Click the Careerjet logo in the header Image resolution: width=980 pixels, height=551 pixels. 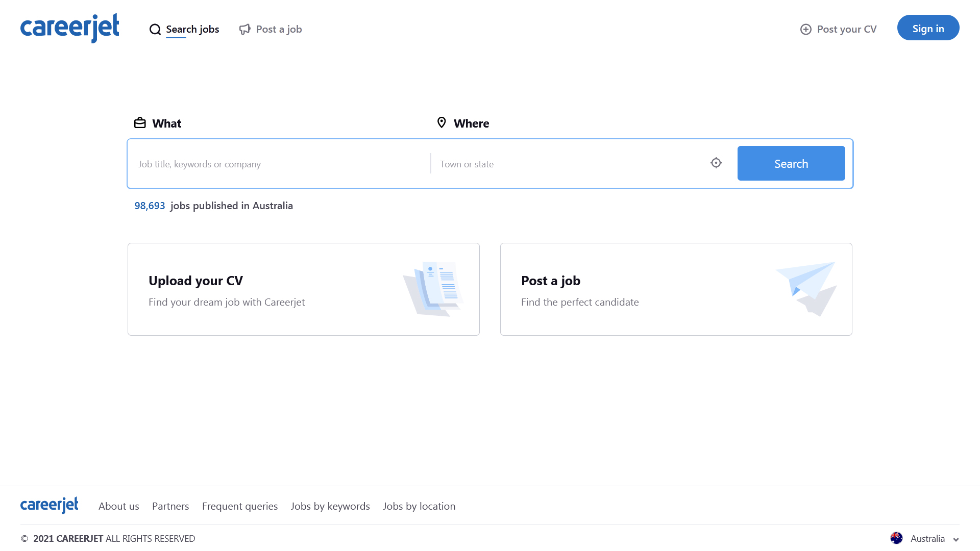[x=70, y=28]
